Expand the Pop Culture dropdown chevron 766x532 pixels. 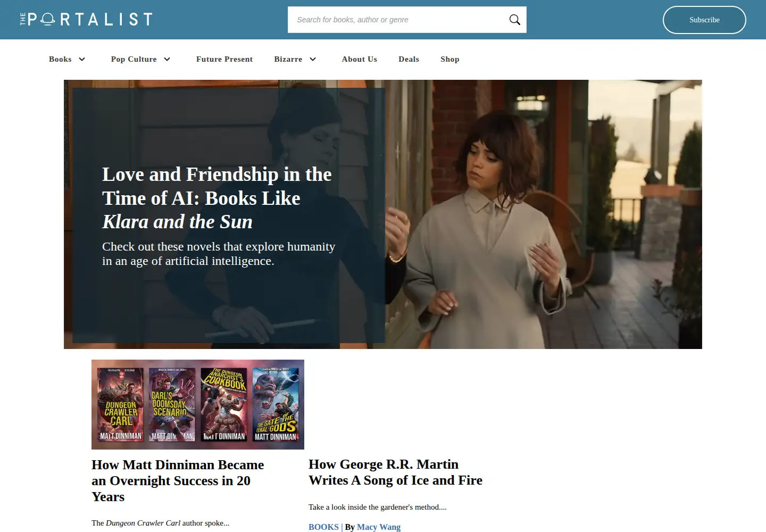click(167, 59)
